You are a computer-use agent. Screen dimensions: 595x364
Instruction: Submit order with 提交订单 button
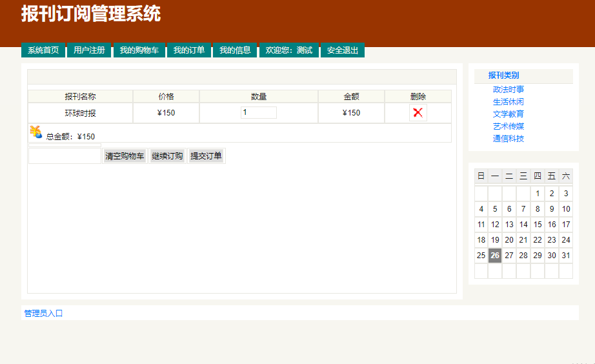coord(206,156)
